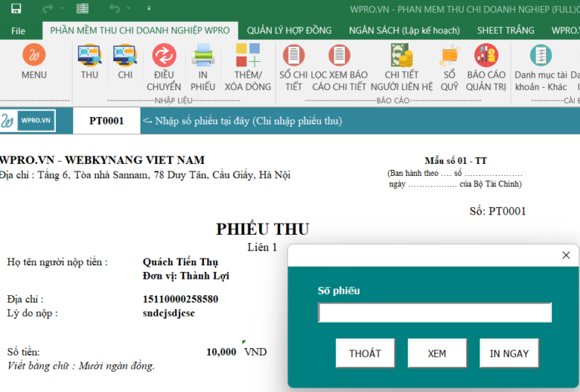This screenshot has width=580, height=392.
Task: Click the PT0001 voucher number cell
Action: tap(106, 121)
